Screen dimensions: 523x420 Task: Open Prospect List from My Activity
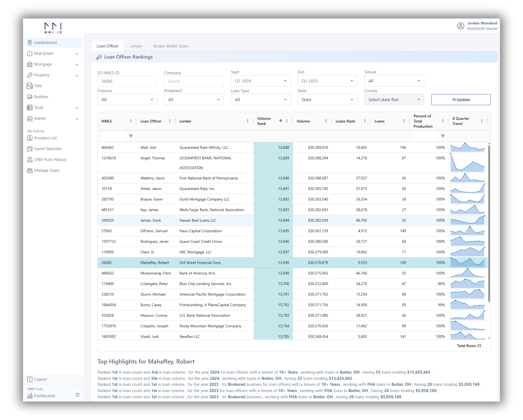pos(45,138)
